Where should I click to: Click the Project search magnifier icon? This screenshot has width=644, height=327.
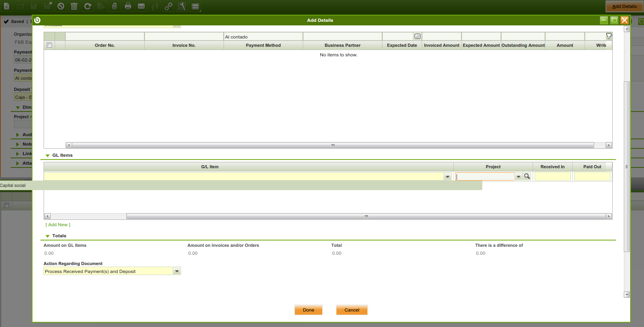pyautogui.click(x=527, y=176)
